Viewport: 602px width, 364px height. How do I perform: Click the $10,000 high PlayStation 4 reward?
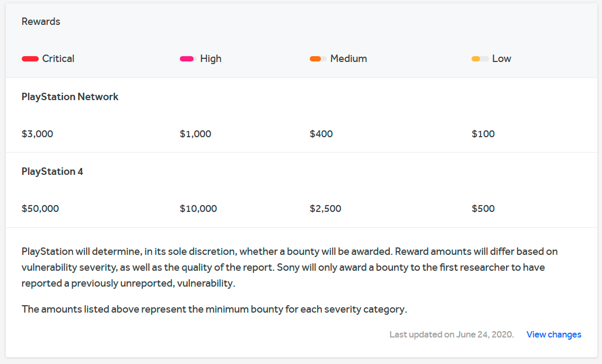[x=198, y=209]
